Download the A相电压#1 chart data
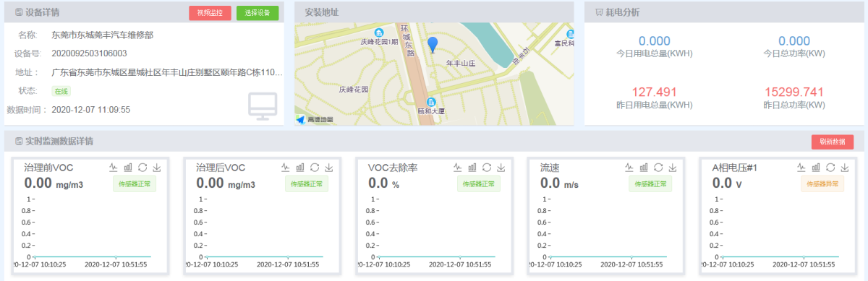The image size is (868, 281). pyautogui.click(x=844, y=168)
